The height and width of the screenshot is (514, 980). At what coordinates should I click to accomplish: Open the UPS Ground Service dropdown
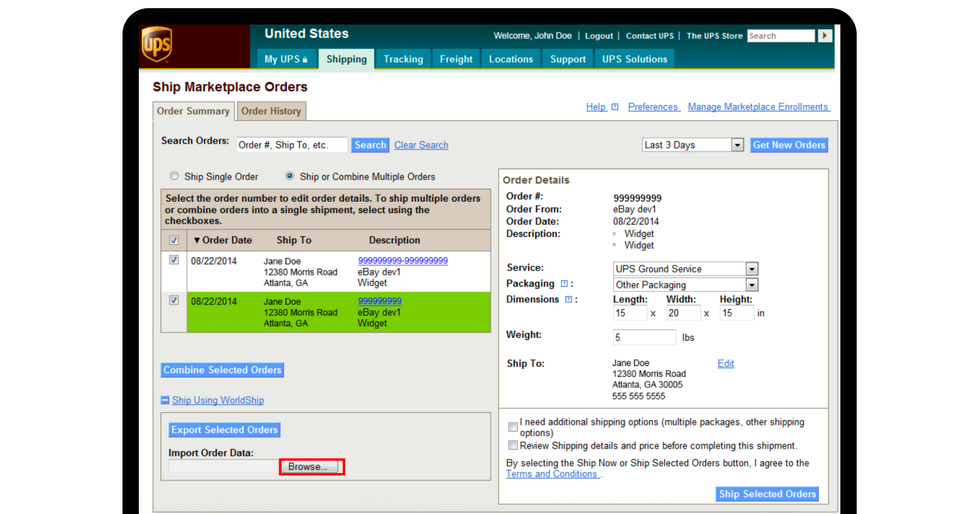(x=752, y=268)
